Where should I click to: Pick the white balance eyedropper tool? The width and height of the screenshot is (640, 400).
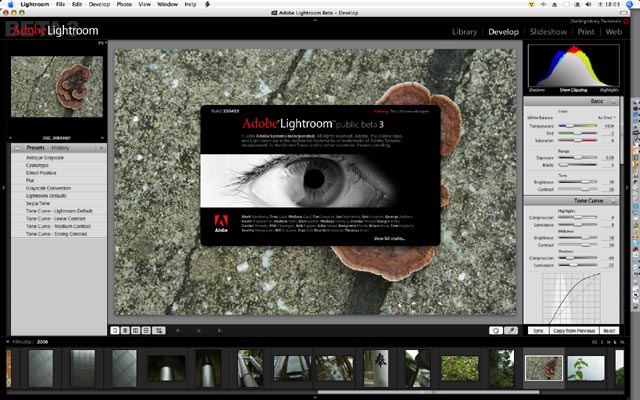[511, 330]
